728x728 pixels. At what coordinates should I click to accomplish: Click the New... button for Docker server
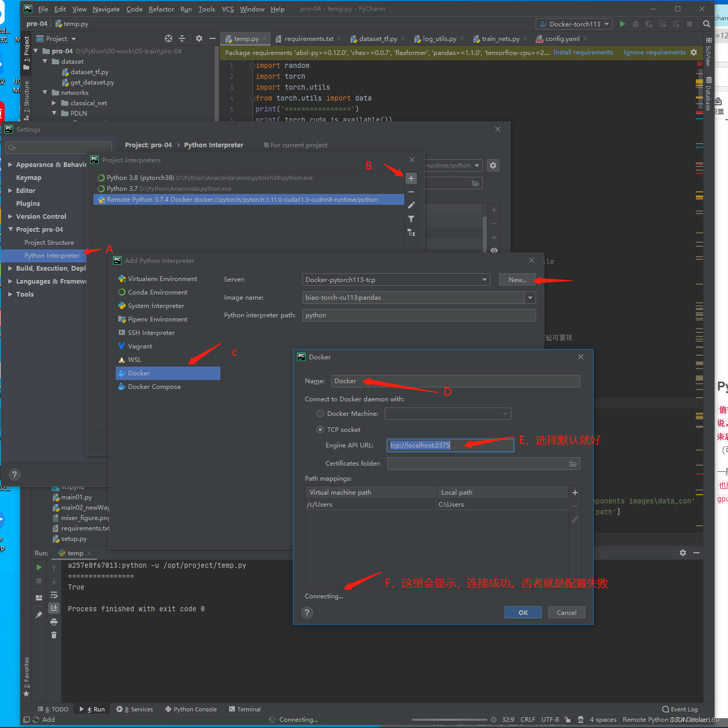[x=517, y=279]
